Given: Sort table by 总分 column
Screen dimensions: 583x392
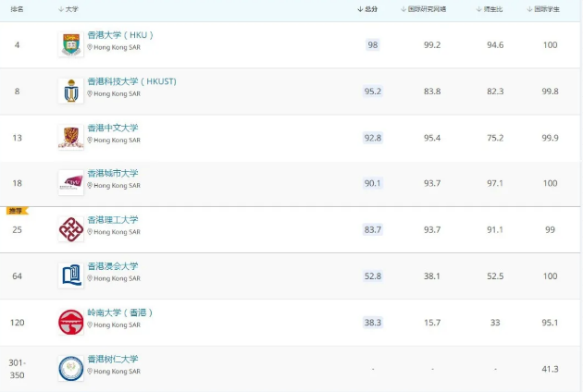Looking at the screenshot, I should [367, 9].
